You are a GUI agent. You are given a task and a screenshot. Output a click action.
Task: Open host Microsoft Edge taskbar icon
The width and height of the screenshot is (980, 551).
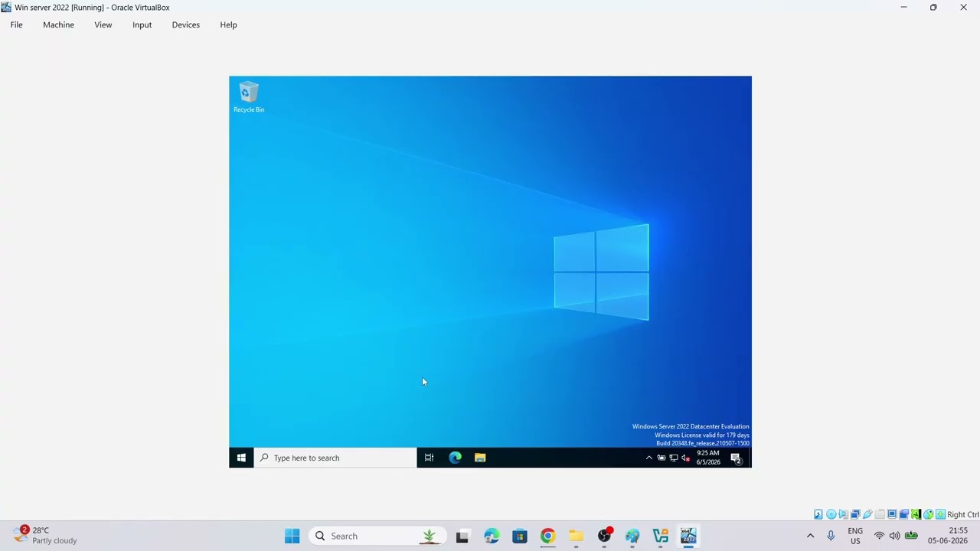pyautogui.click(x=492, y=536)
